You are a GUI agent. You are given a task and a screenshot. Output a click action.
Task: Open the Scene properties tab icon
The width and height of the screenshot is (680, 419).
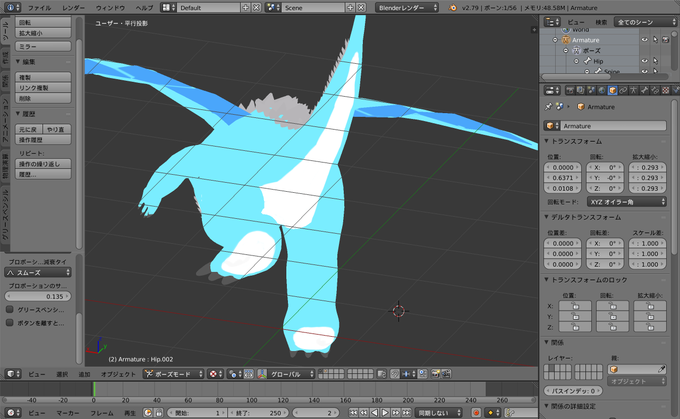click(591, 90)
